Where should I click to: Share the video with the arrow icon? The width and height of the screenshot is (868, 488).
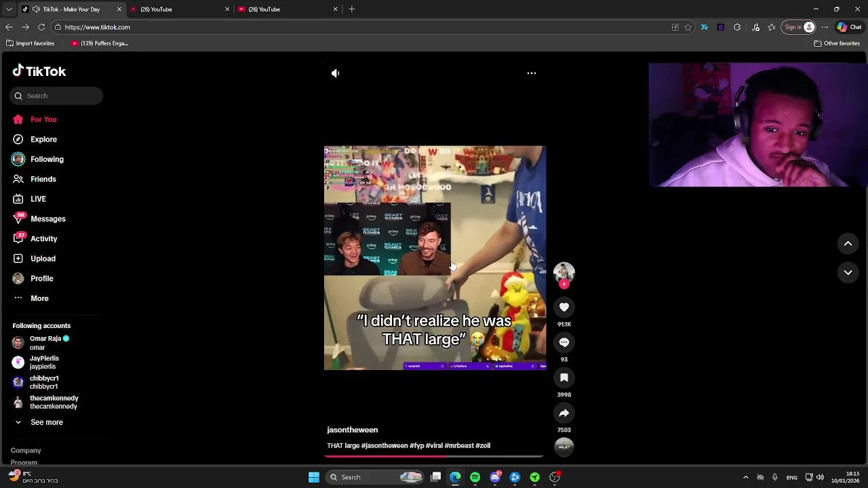coord(564,413)
